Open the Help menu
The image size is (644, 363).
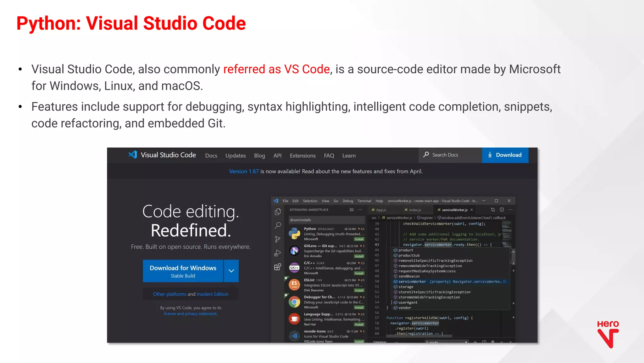tap(379, 201)
